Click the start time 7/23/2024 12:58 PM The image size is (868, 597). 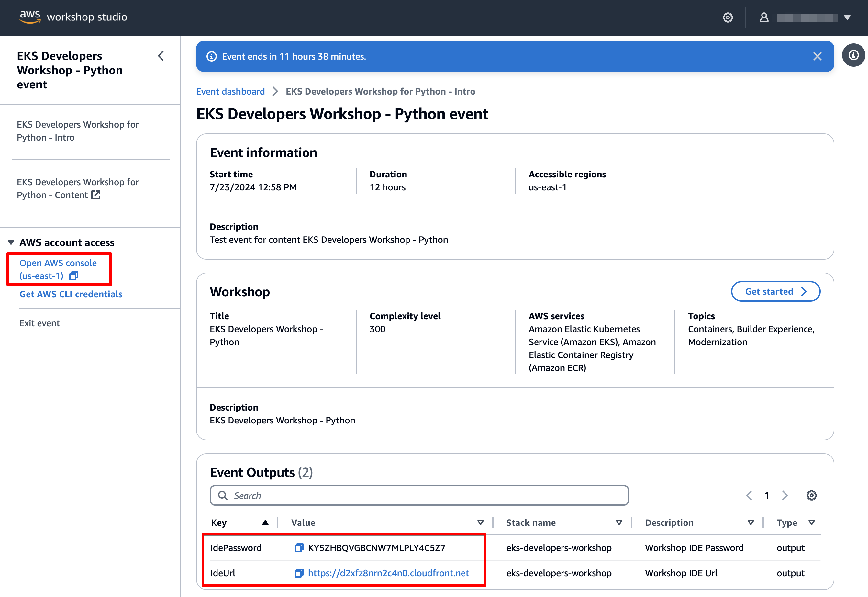[x=253, y=187]
